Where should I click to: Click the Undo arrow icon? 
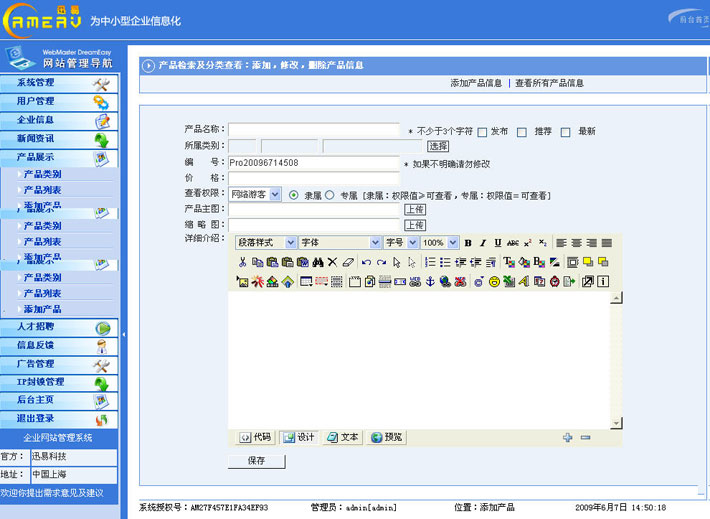(x=366, y=262)
